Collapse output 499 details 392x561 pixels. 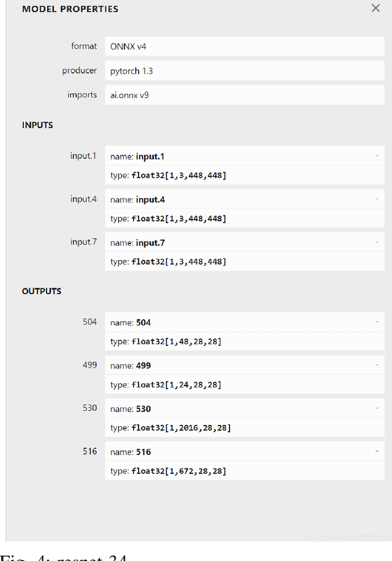(377, 365)
